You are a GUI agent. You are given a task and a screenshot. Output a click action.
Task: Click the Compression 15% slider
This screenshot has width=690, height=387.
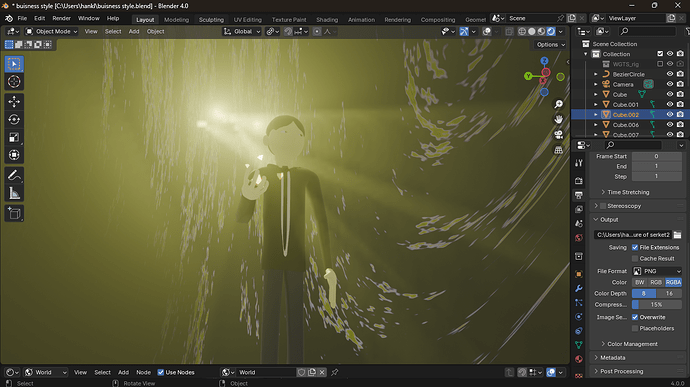pos(657,305)
